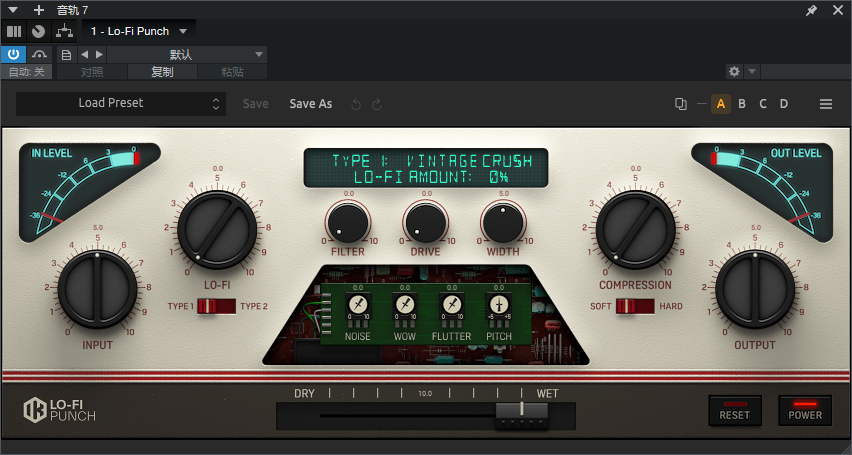Image resolution: width=852 pixels, height=455 pixels.
Task: Flip the TYPE 1 / TYPE 2 switch
Action: tap(216, 306)
